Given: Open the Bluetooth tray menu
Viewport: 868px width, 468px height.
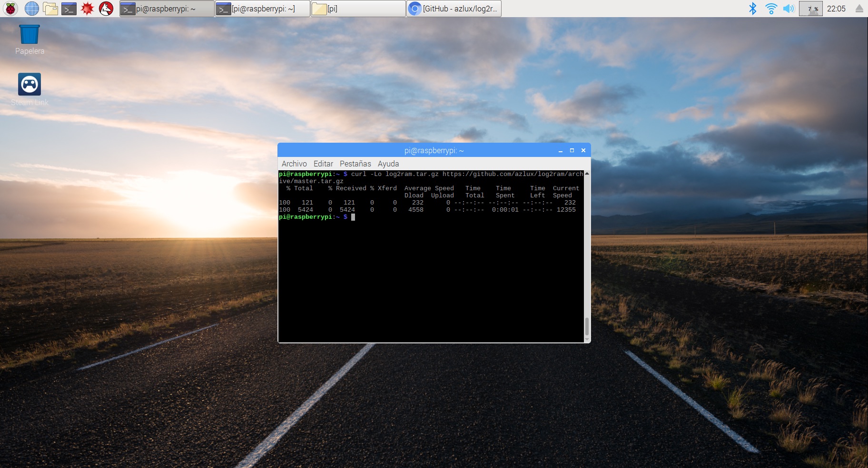Looking at the screenshot, I should tap(753, 9).
